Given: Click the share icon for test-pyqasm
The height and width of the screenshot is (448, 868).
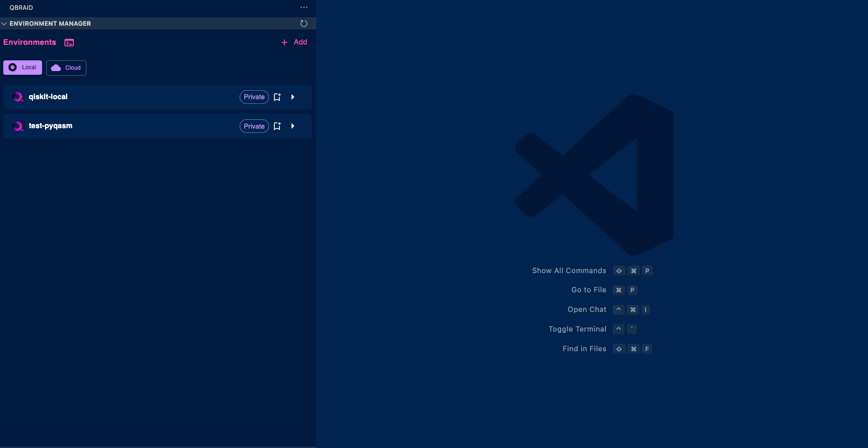Looking at the screenshot, I should point(277,126).
